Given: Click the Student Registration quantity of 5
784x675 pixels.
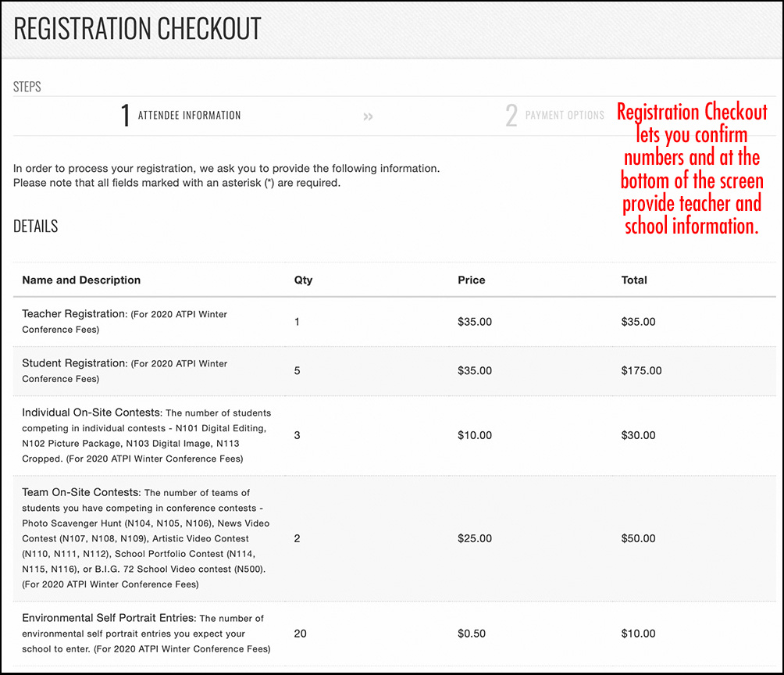Looking at the screenshot, I should tap(297, 370).
